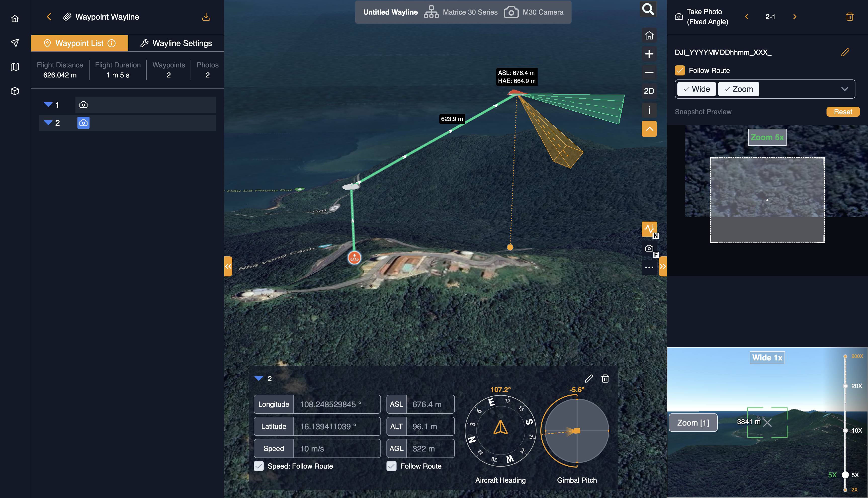Download the wayline with export icon

[206, 17]
